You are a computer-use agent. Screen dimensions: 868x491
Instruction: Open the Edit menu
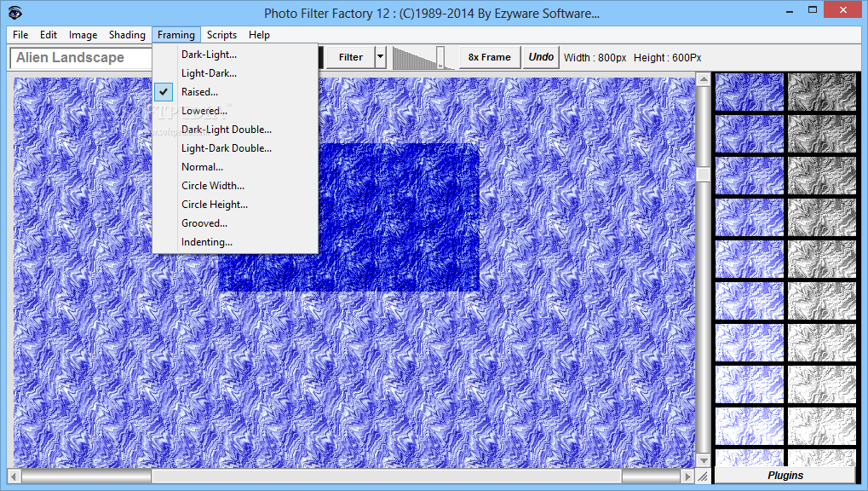point(49,34)
